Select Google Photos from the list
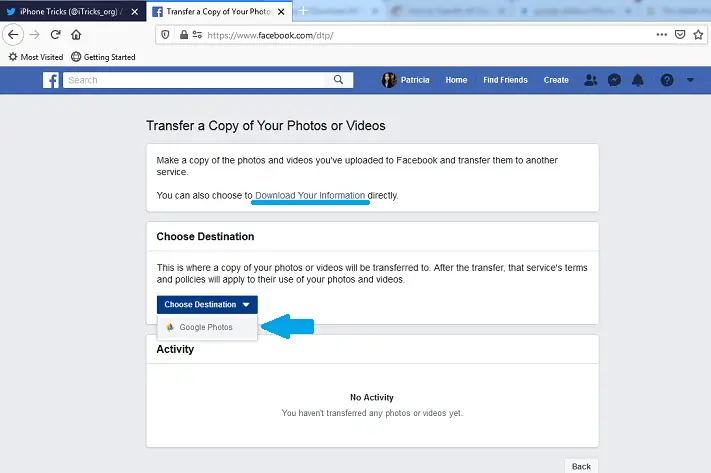Image resolution: width=711 pixels, height=473 pixels. coord(206,327)
